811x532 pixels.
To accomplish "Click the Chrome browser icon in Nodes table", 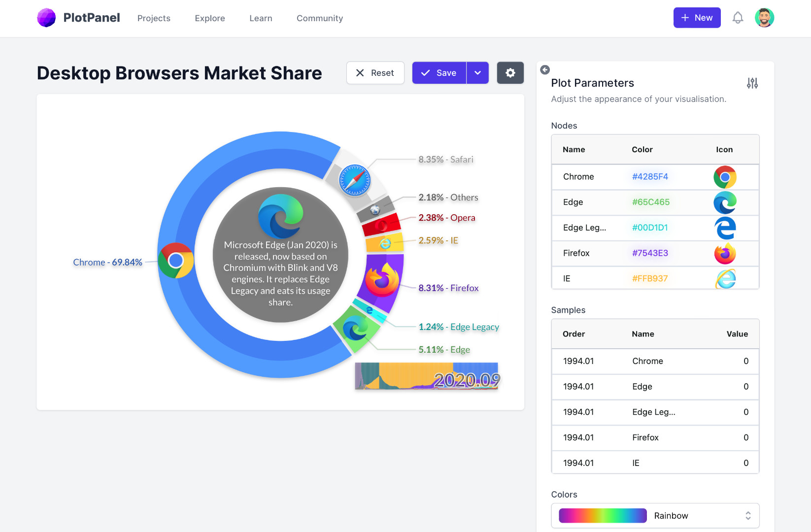I will coord(724,177).
